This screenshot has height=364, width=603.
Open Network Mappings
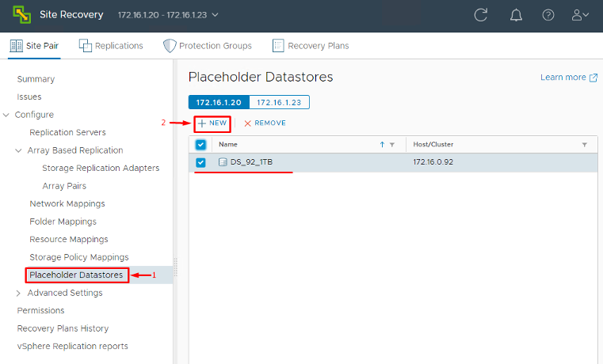(x=67, y=204)
